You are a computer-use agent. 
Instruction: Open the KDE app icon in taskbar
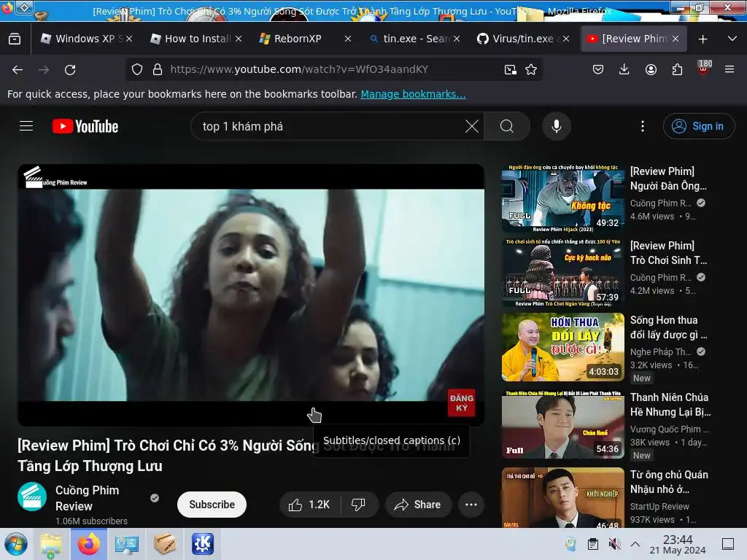click(x=203, y=544)
